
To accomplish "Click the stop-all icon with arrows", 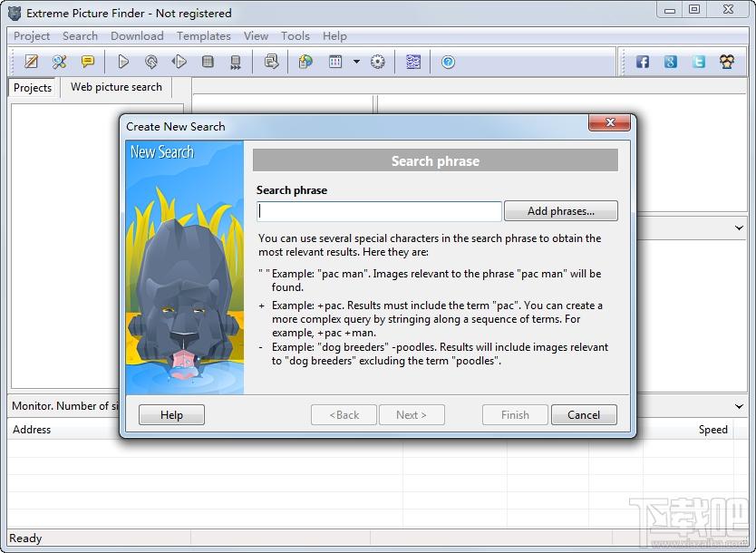I will (x=236, y=62).
